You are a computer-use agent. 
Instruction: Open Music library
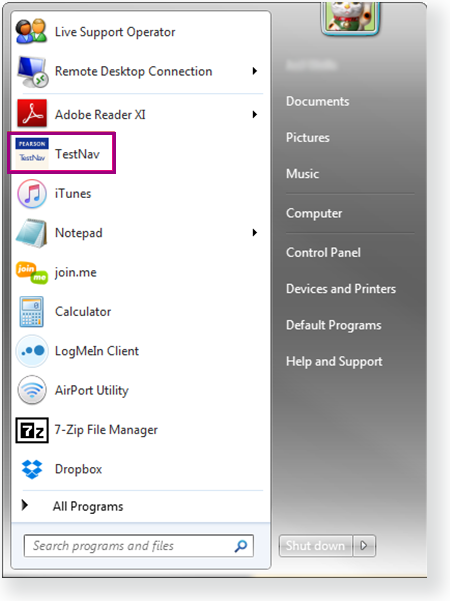302,174
